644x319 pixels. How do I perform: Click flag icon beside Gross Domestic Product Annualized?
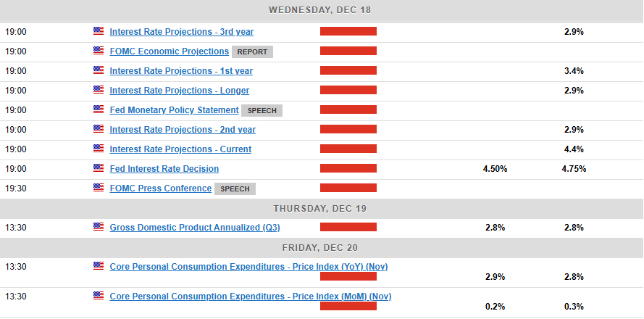coord(99,227)
